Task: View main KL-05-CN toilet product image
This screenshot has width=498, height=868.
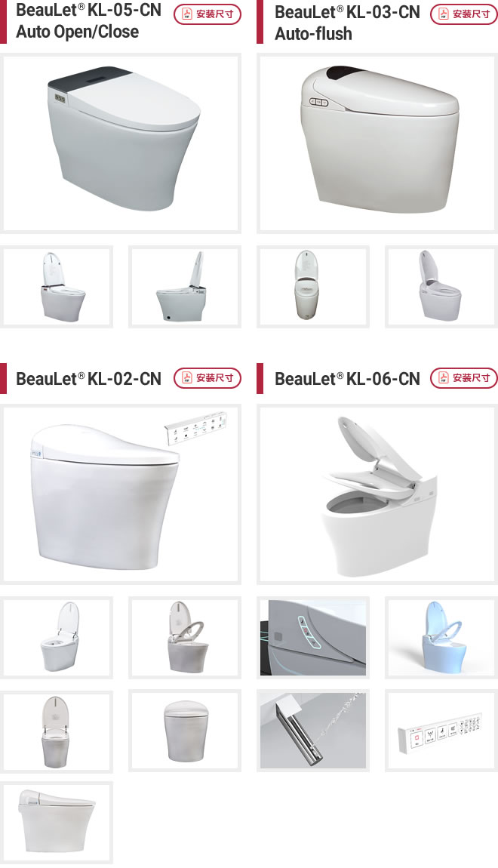Action: [x=121, y=143]
